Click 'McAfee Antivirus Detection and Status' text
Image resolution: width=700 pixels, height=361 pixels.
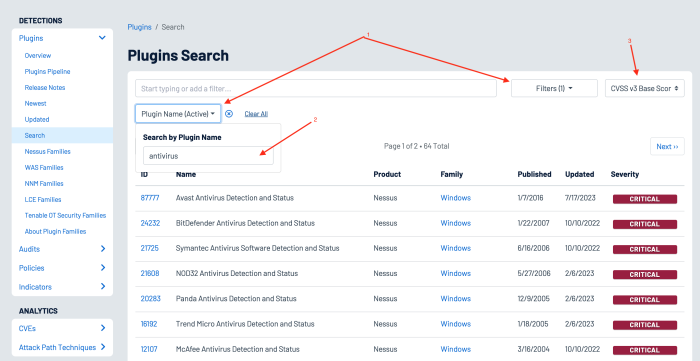238,349
